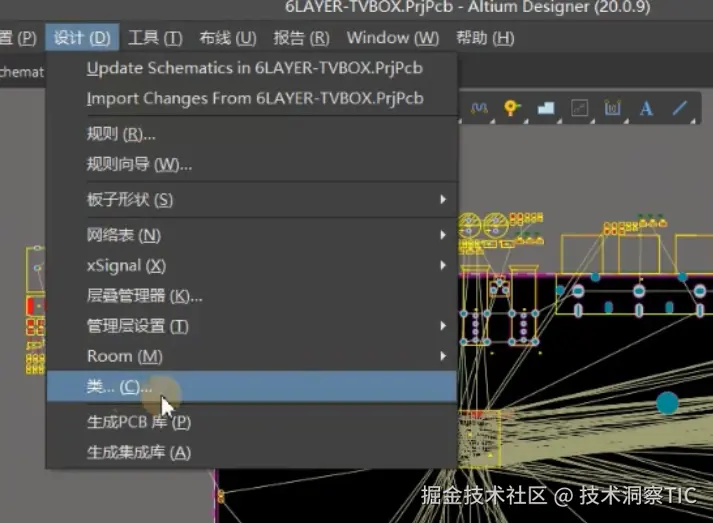Open the 设计 (D) menu
Image resolution: width=713 pixels, height=523 pixels.
point(82,38)
